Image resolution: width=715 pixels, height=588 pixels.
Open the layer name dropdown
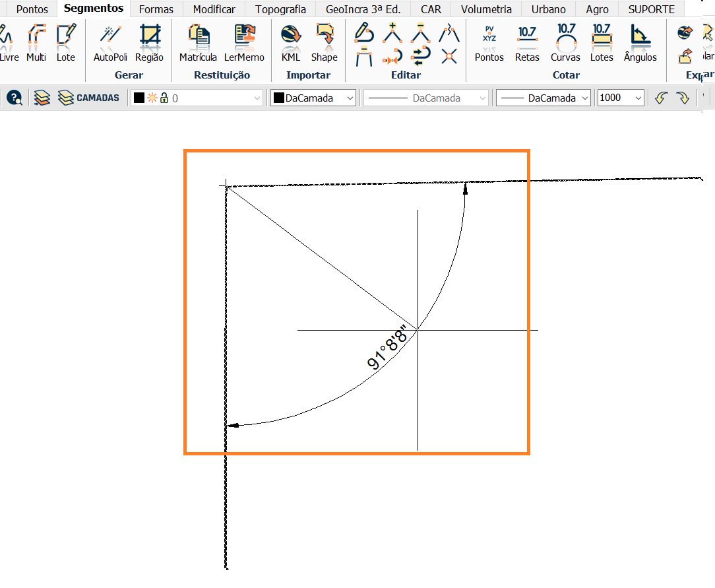pyautogui.click(x=197, y=98)
